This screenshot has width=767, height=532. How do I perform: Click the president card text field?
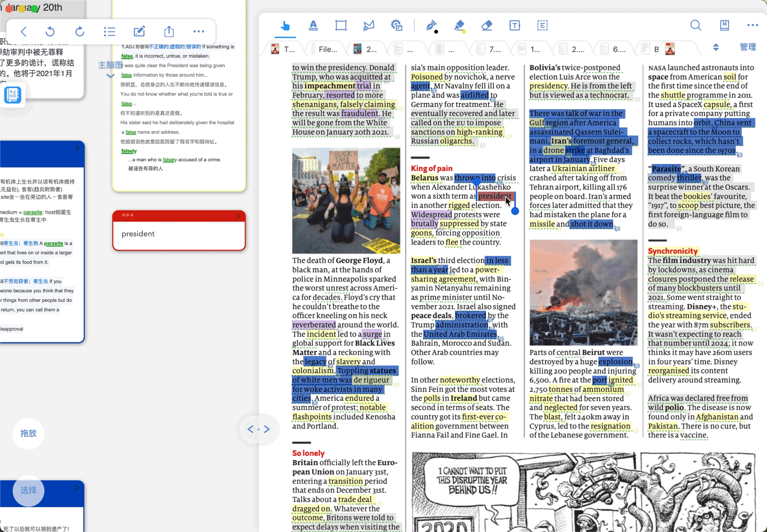pyautogui.click(x=179, y=234)
